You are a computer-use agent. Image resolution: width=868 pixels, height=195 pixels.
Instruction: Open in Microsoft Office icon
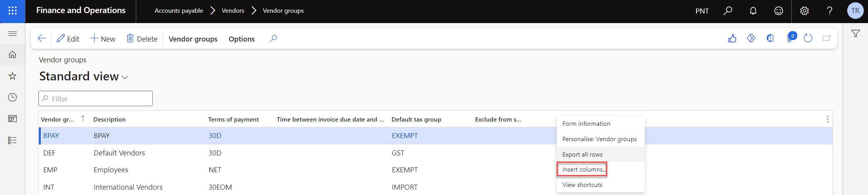pos(770,38)
